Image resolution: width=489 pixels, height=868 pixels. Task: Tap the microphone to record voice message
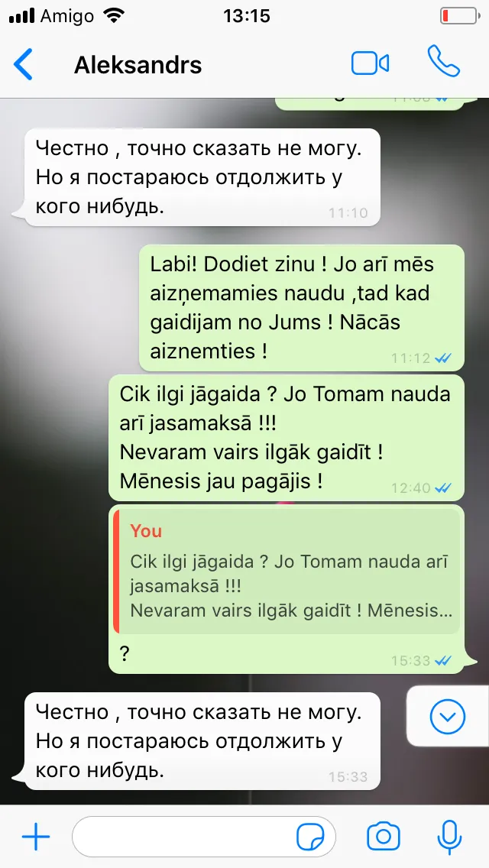(x=449, y=837)
